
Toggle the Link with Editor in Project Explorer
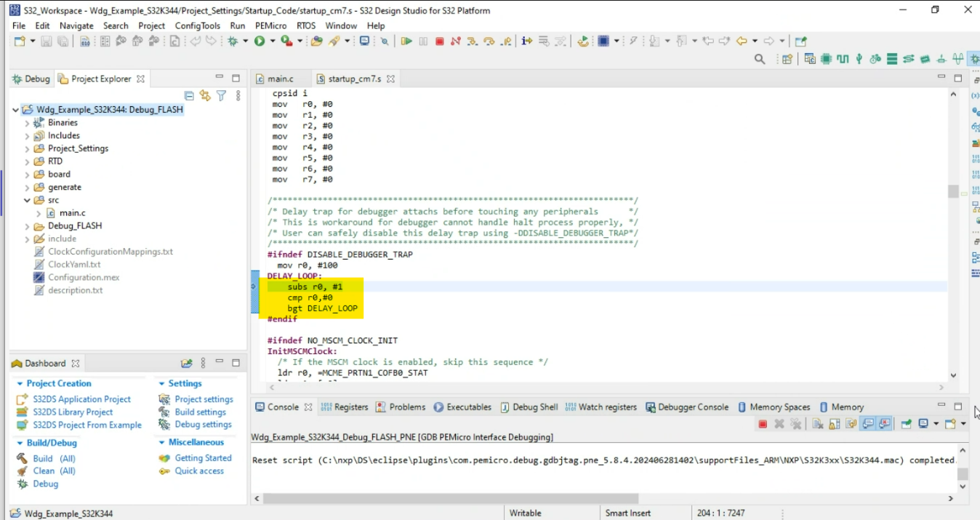(205, 95)
